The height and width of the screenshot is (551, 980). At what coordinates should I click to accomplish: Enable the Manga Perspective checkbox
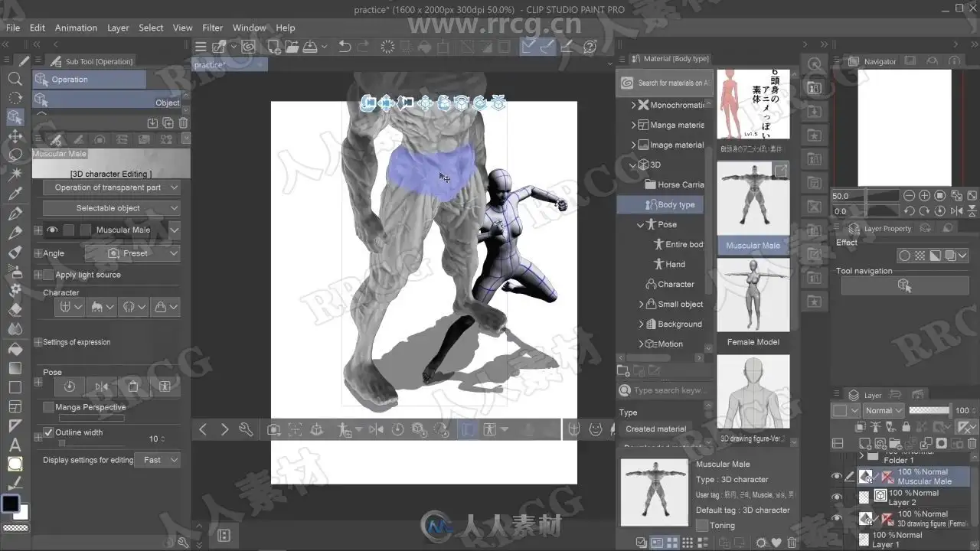(49, 407)
